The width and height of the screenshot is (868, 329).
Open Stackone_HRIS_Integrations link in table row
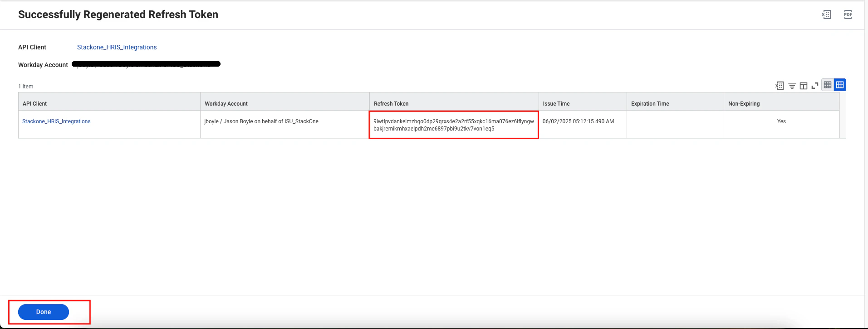coord(56,121)
